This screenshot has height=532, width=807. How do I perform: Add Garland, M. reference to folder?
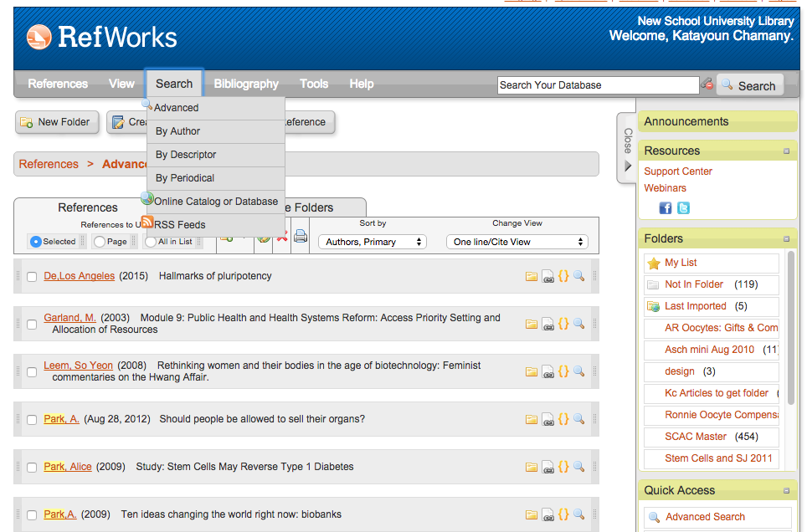tap(531, 325)
